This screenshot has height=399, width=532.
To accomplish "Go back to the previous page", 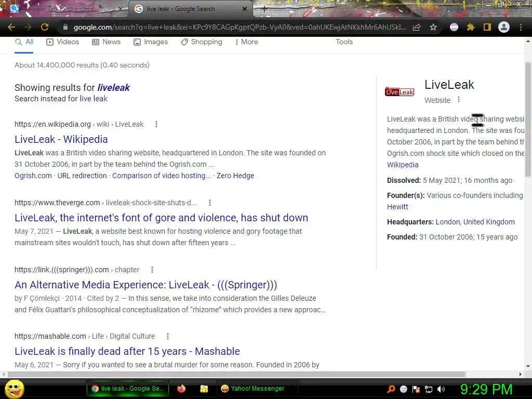I will (11, 27).
